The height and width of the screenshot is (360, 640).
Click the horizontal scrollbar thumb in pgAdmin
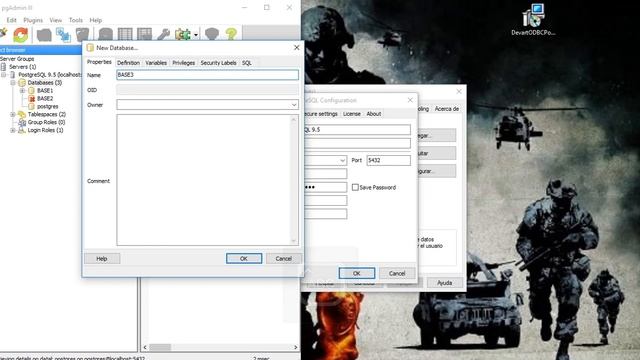coord(160,347)
